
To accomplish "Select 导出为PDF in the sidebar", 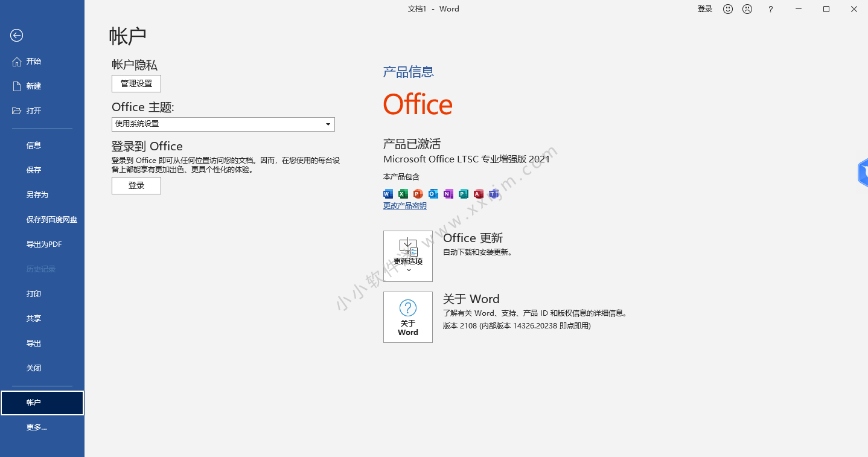I will (42, 244).
